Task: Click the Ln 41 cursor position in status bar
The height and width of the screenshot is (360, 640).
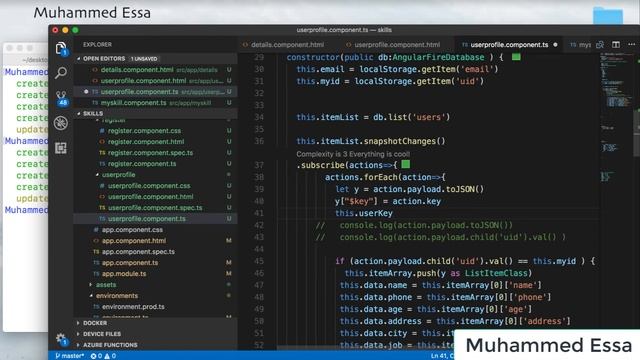Action: tap(442, 356)
